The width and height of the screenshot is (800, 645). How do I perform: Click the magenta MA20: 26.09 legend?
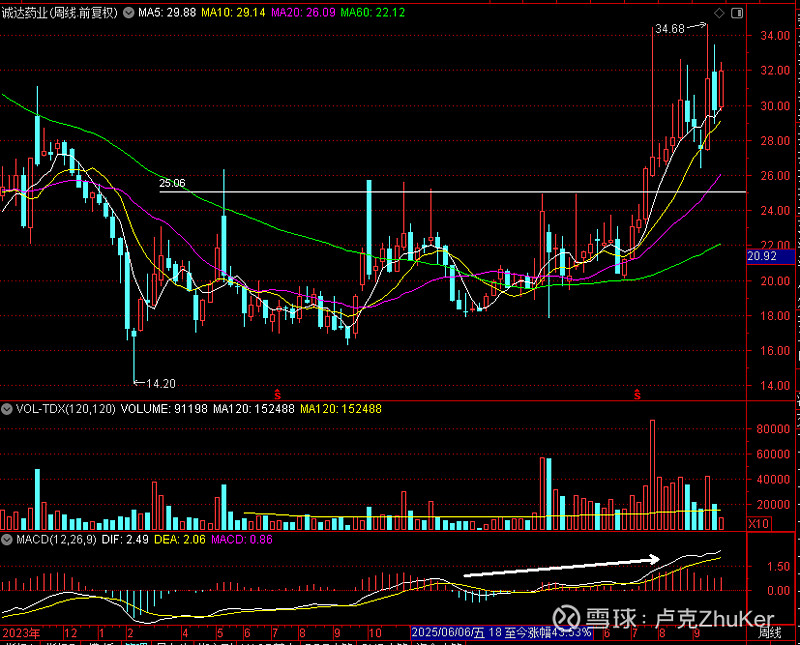click(303, 13)
